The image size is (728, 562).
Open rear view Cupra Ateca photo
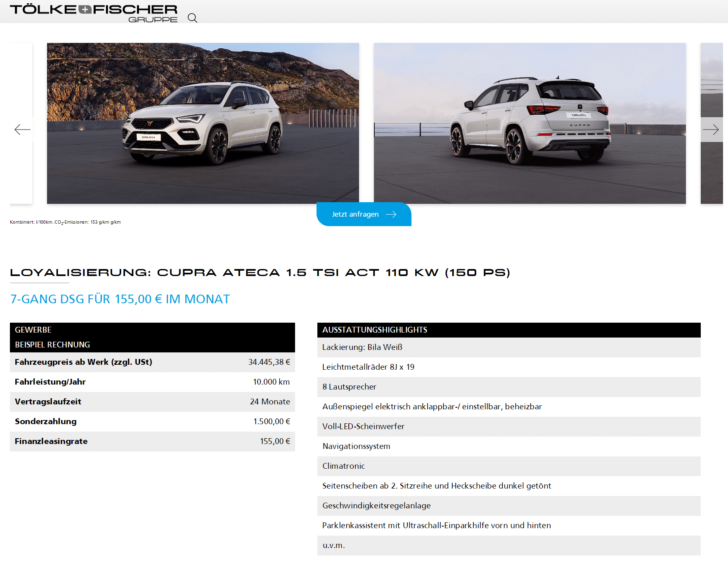pyautogui.click(x=530, y=123)
